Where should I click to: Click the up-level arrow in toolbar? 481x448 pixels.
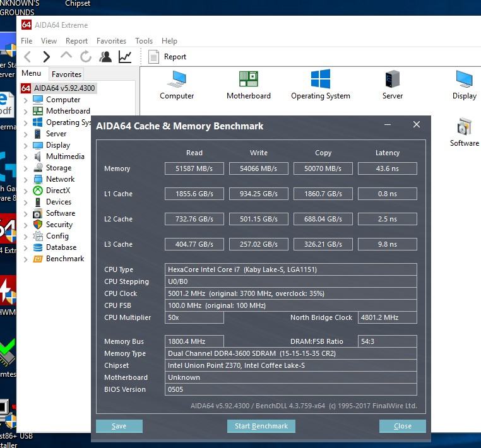click(66, 56)
